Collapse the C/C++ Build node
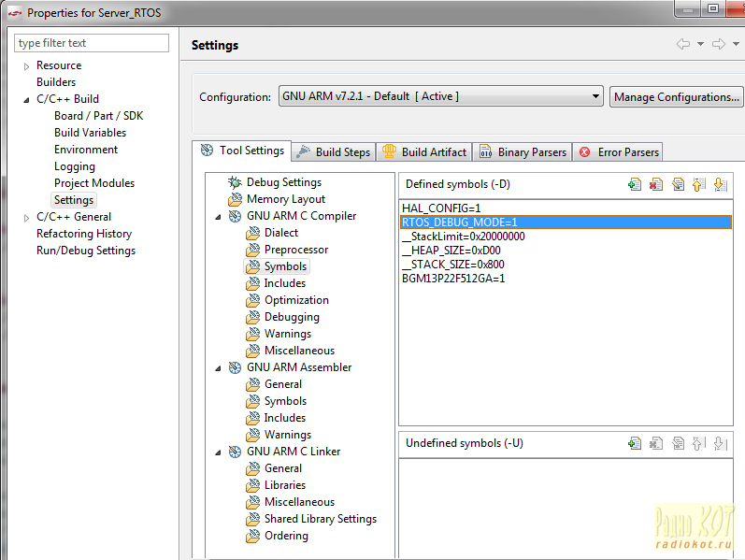Screen dimensions: 745x560 (26, 100)
